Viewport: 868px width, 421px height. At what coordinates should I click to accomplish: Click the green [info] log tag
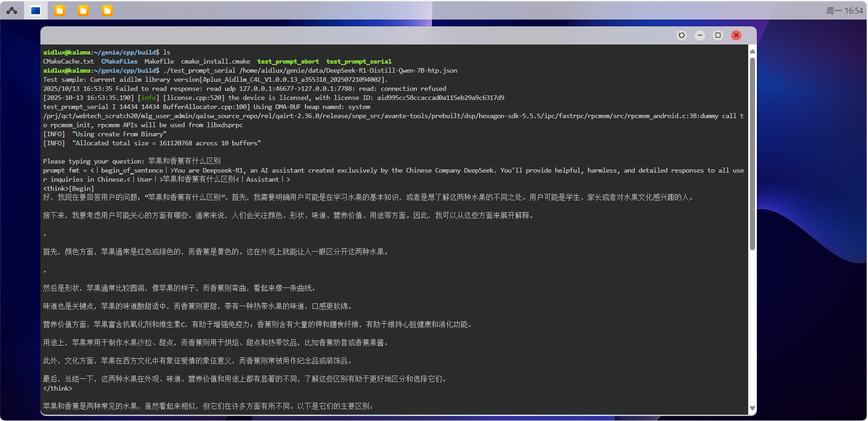coord(148,98)
